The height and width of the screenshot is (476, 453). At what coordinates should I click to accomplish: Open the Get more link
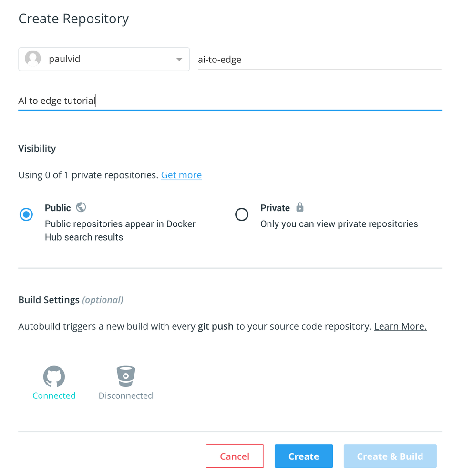pyautogui.click(x=181, y=175)
